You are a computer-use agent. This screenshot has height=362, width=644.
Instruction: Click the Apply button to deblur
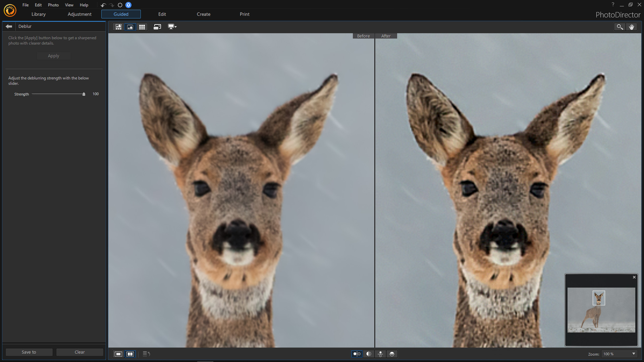(54, 56)
